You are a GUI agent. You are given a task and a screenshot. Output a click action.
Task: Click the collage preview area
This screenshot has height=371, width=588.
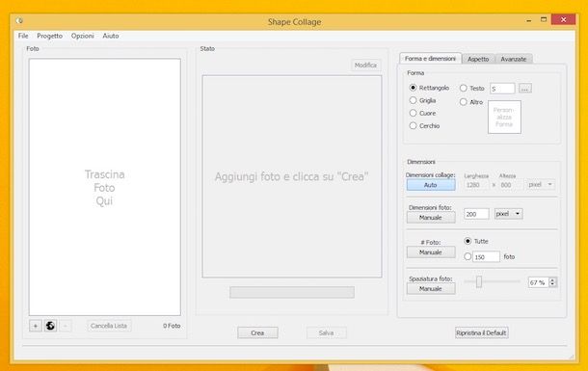coord(292,176)
